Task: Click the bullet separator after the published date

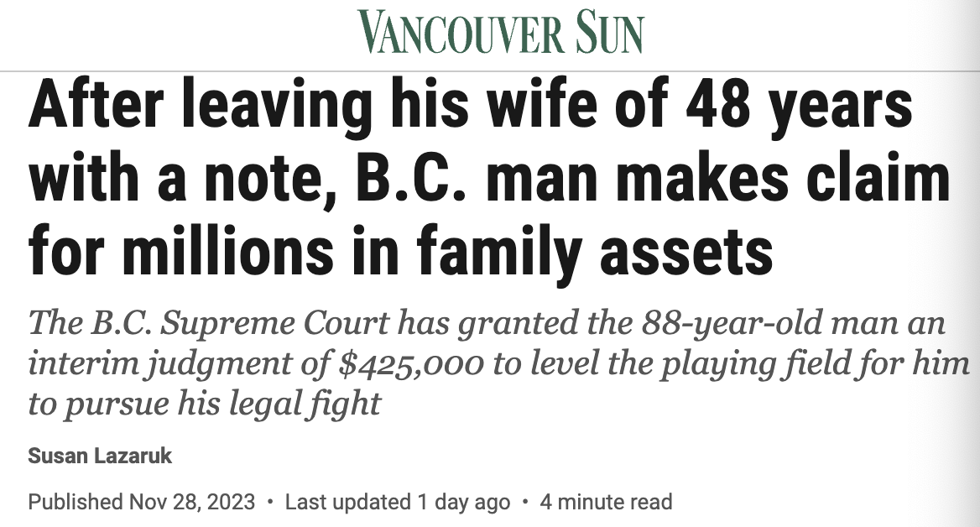Action: point(270,502)
